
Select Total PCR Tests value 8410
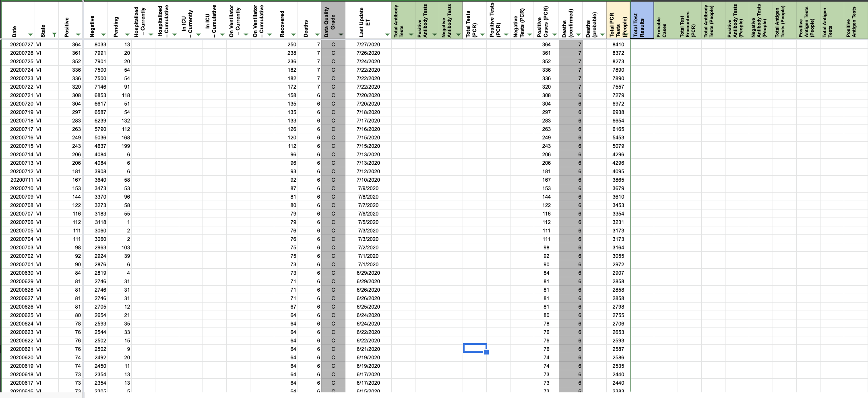[618, 44]
